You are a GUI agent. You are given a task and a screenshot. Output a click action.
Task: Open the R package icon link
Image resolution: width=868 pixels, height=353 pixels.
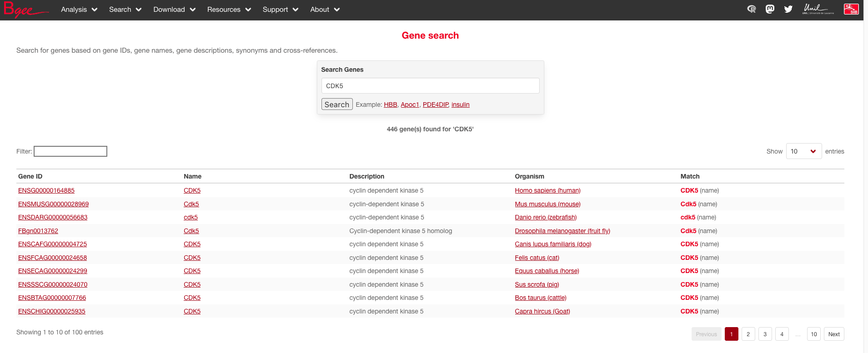pos(752,9)
